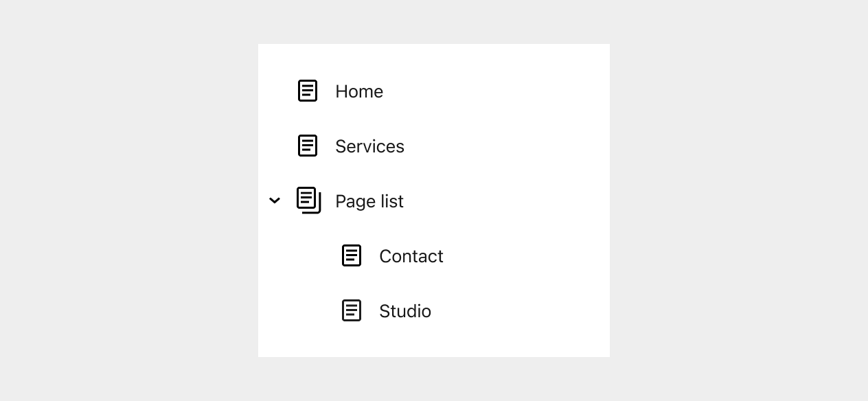Image resolution: width=868 pixels, height=401 pixels.
Task: Select the Studio child page
Action: pyautogui.click(x=405, y=311)
